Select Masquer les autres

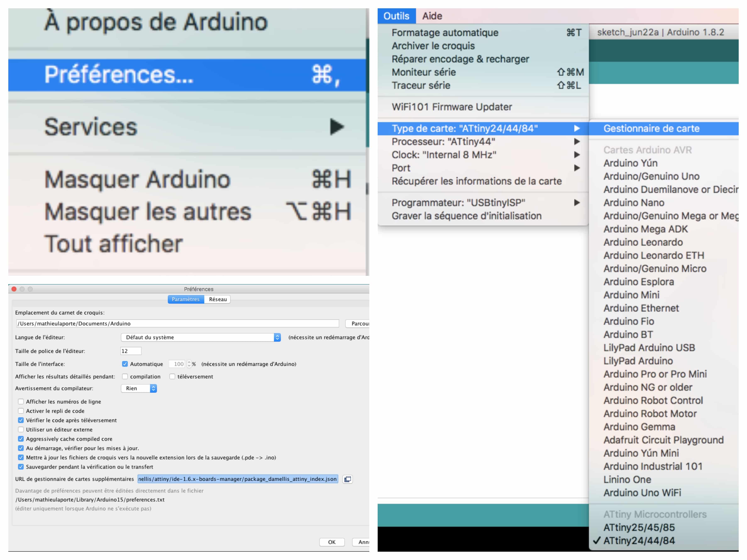(x=187, y=212)
